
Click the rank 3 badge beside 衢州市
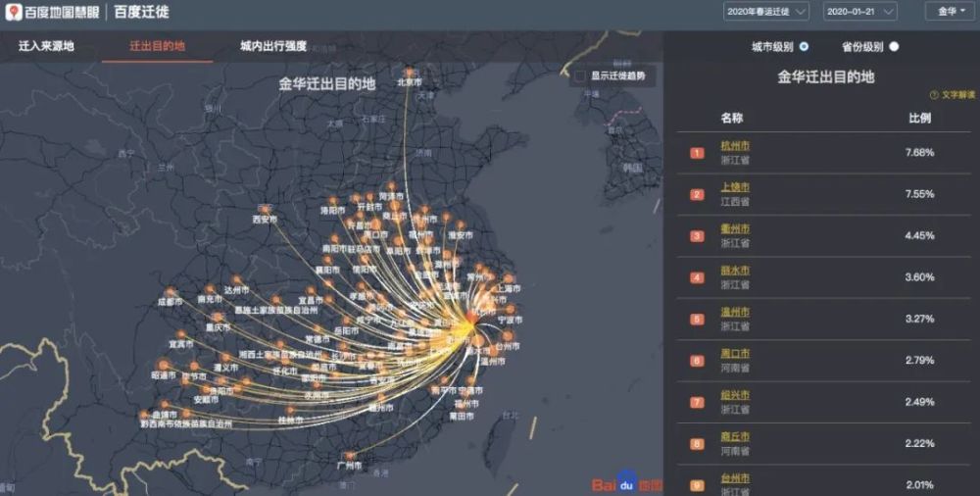point(697,236)
